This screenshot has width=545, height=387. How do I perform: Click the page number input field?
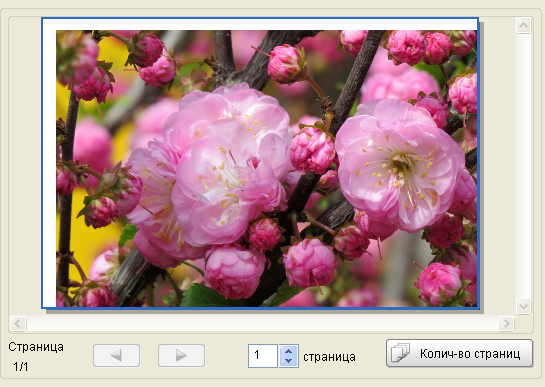click(263, 356)
